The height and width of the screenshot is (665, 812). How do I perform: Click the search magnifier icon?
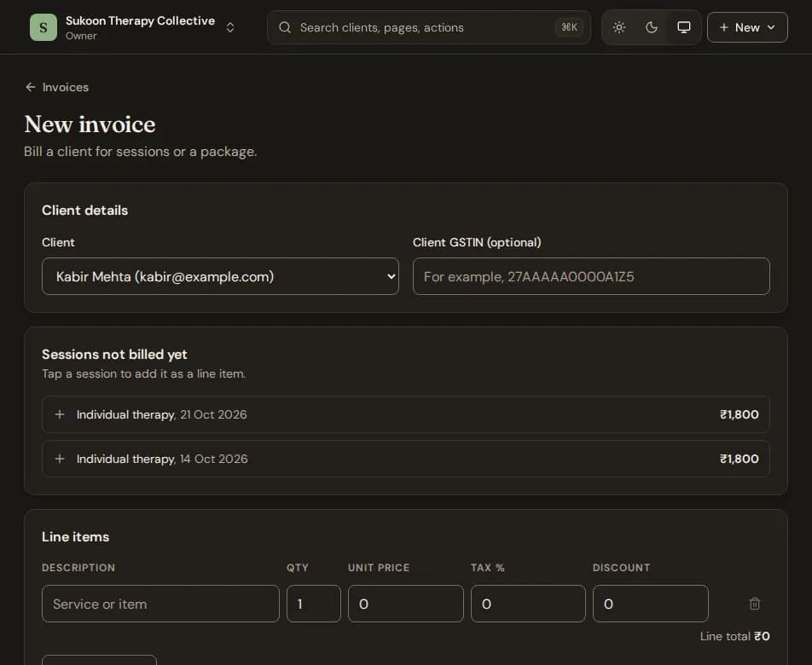coord(285,27)
